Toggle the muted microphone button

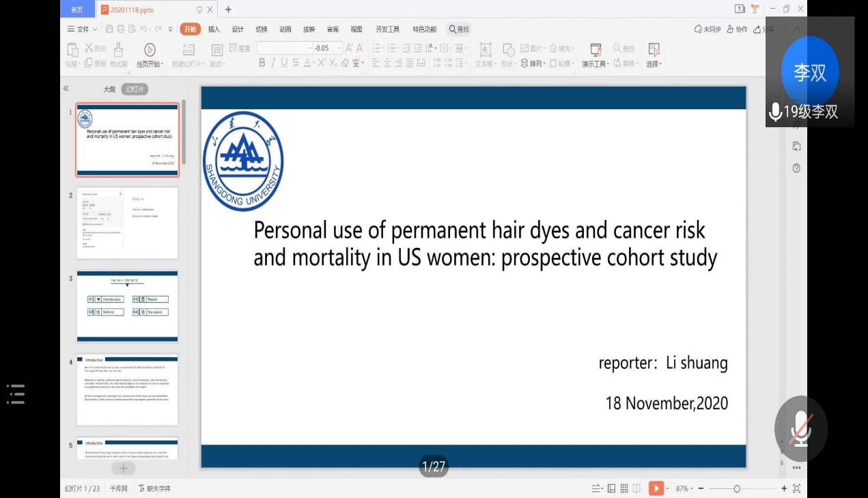click(x=801, y=428)
